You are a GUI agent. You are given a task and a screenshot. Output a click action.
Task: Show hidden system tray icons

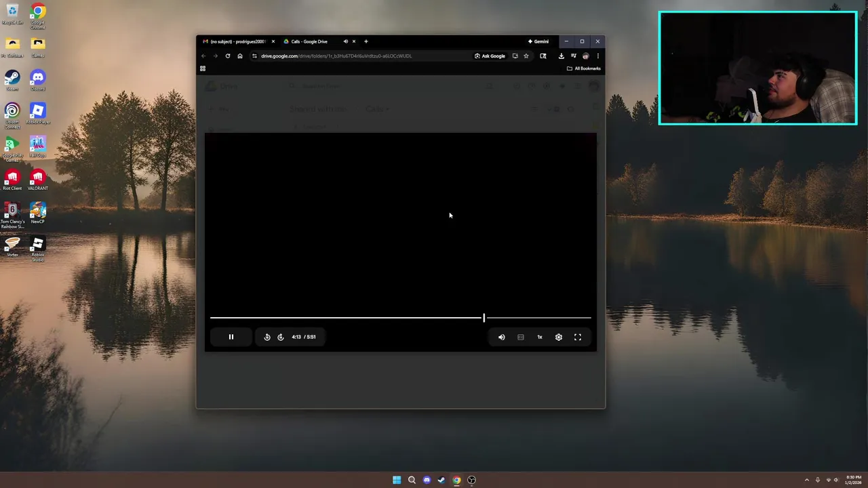[x=807, y=480]
